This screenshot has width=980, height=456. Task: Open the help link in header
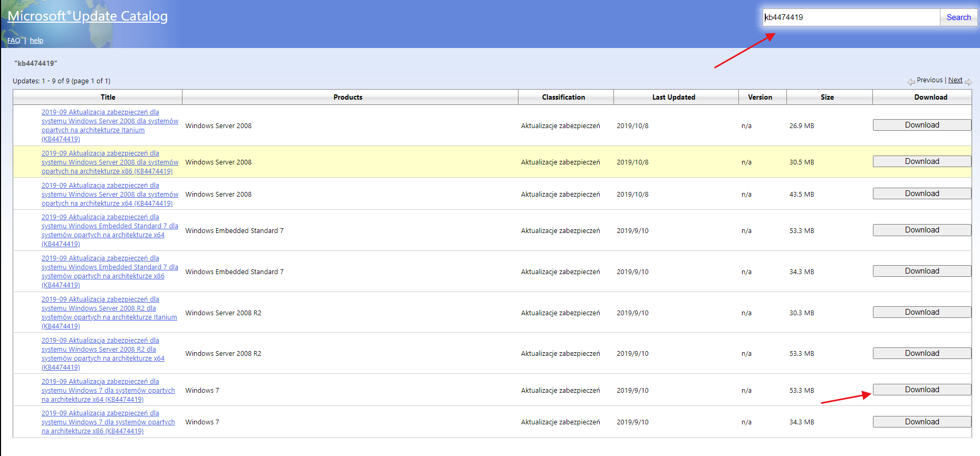tap(36, 41)
